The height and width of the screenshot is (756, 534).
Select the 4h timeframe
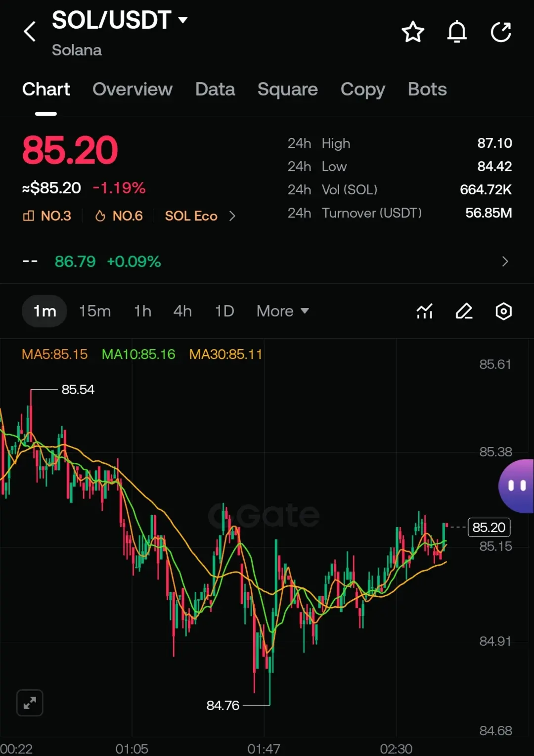182,311
